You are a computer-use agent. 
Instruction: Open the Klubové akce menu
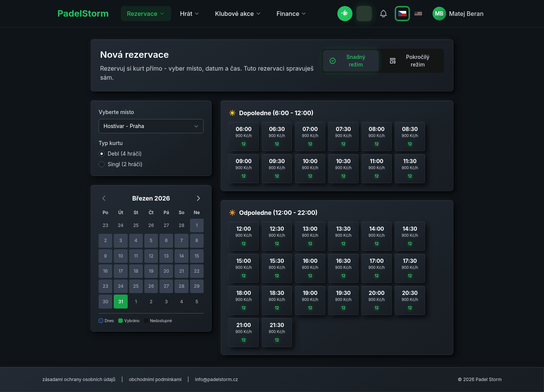[x=238, y=14]
